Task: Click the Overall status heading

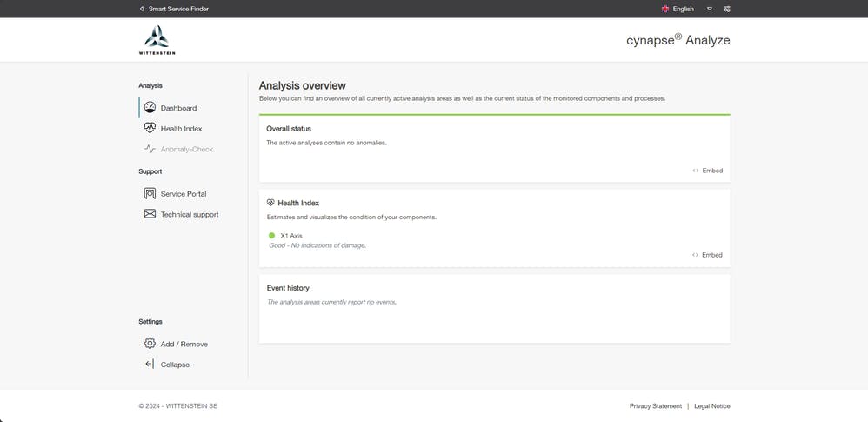Action: [x=289, y=129]
